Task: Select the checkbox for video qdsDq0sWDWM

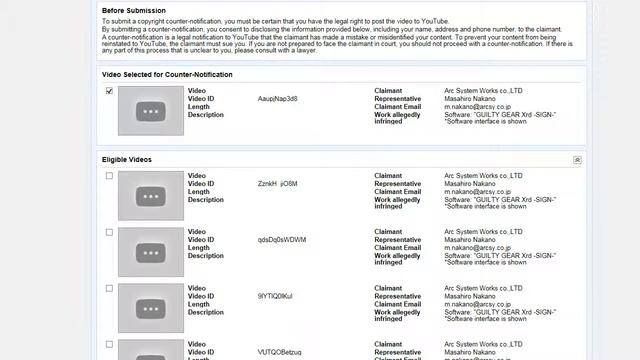Action: (x=109, y=232)
